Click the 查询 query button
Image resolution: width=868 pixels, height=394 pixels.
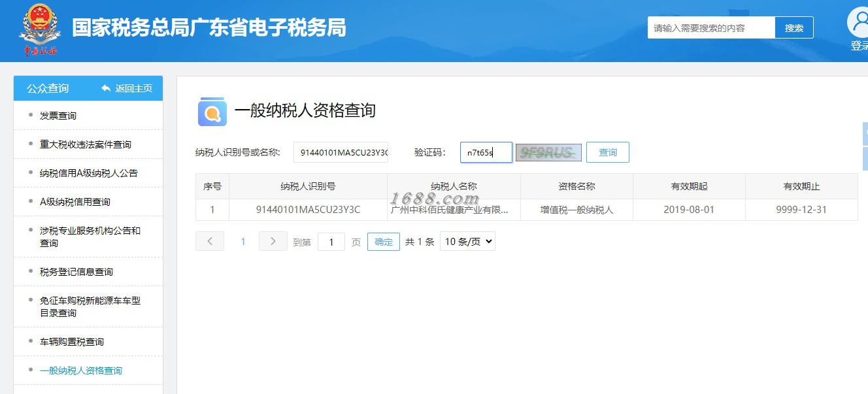(x=608, y=152)
